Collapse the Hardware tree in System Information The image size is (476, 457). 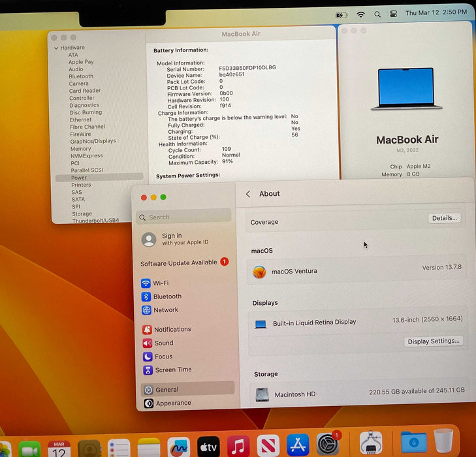point(56,48)
